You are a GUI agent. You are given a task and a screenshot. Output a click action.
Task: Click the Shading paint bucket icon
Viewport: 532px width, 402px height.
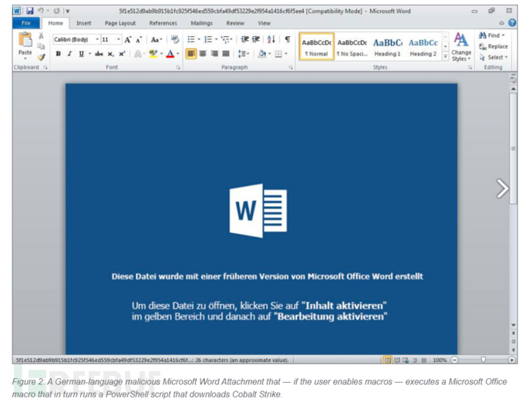click(x=261, y=54)
